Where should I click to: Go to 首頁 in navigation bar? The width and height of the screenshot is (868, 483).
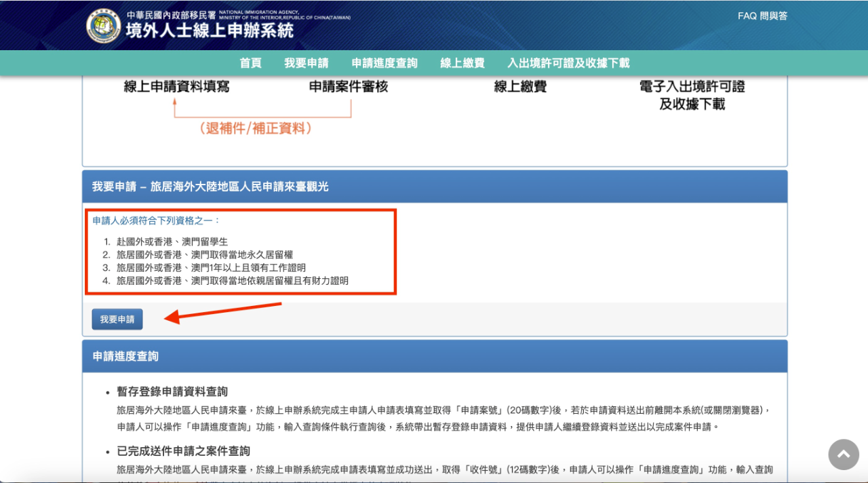pyautogui.click(x=250, y=63)
